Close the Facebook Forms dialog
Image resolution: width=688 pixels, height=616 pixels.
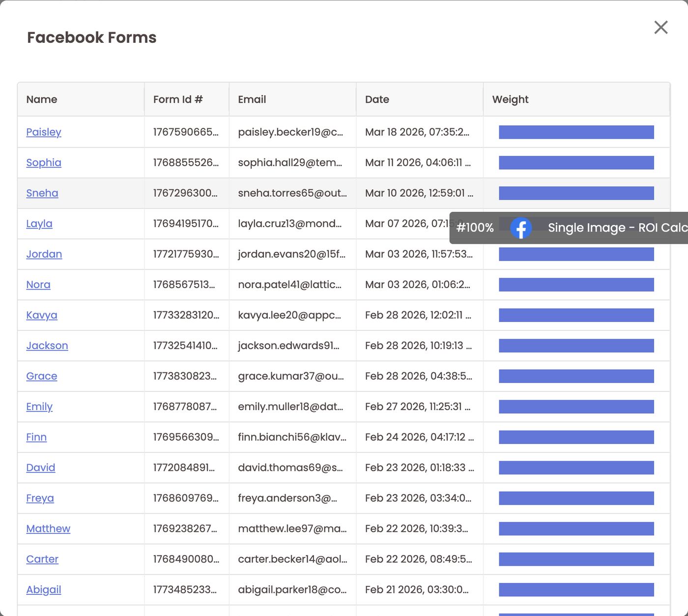click(x=661, y=28)
